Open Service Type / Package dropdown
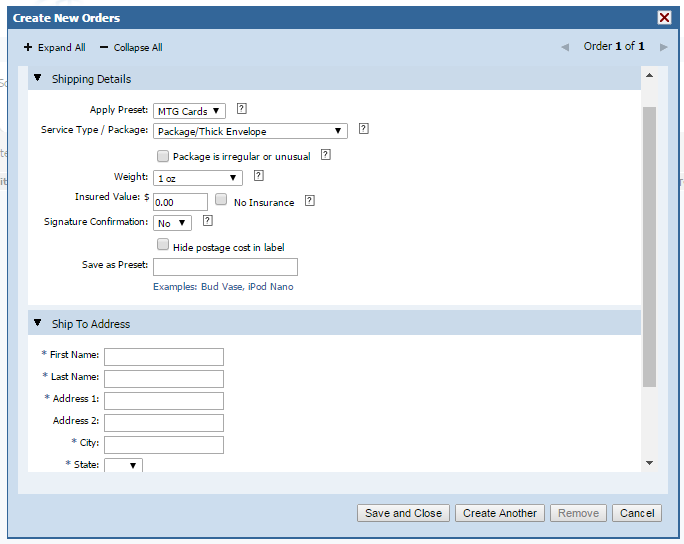This screenshot has width=684, height=544. click(250, 131)
